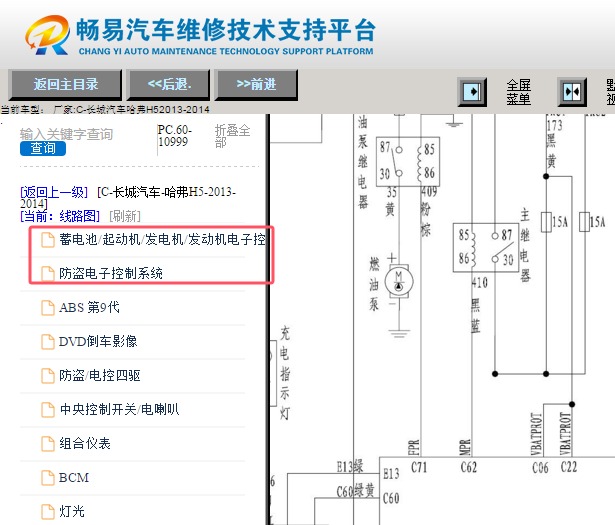The image size is (615, 525).
Task: Click the wire number 409 label
Action: (429, 192)
